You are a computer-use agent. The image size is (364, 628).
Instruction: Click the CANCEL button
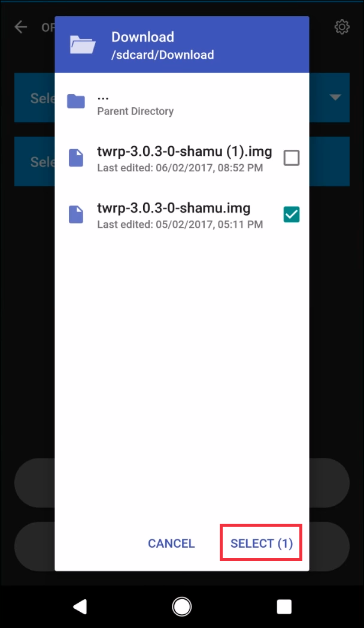tap(171, 543)
